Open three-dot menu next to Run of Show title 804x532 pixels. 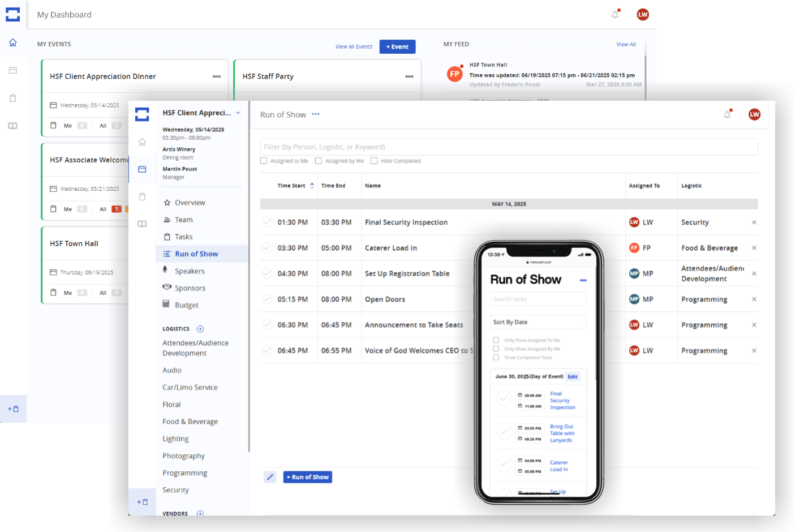[x=316, y=114]
